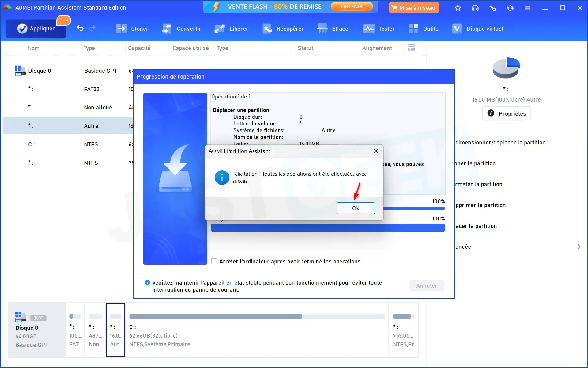Click the pie chart disk usage icon
588x368 pixels.
click(506, 67)
